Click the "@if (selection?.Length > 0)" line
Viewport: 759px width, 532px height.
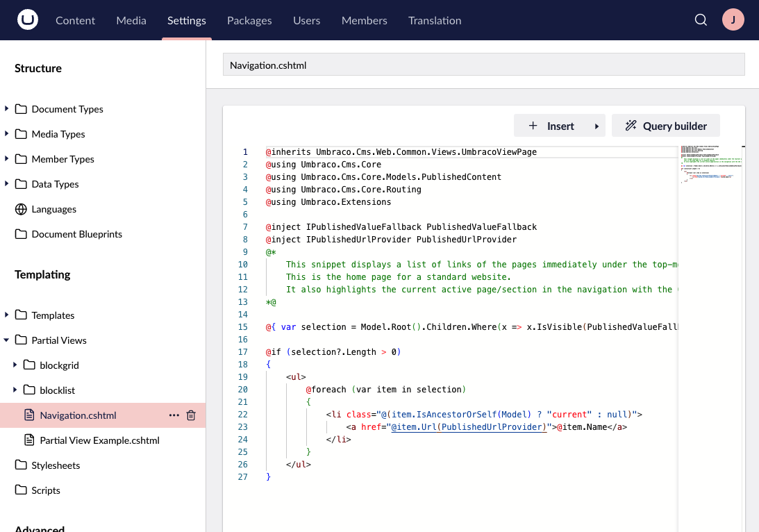pyautogui.click(x=333, y=352)
